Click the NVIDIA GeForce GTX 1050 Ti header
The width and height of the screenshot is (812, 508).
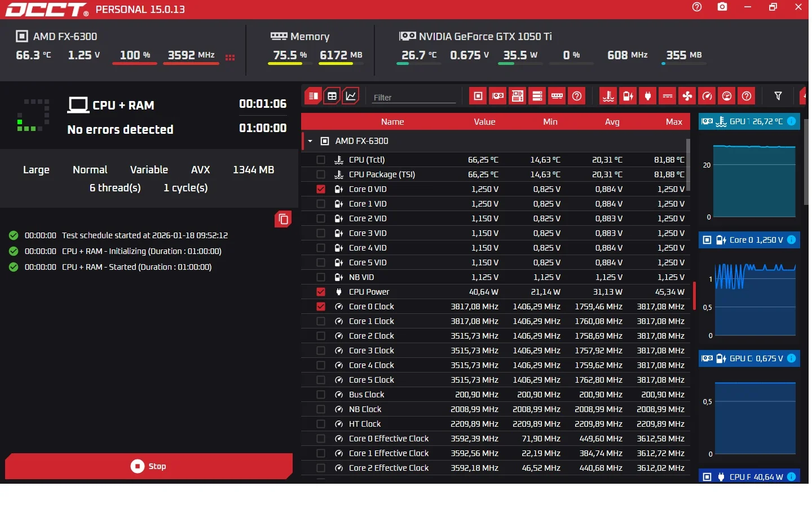[475, 36]
